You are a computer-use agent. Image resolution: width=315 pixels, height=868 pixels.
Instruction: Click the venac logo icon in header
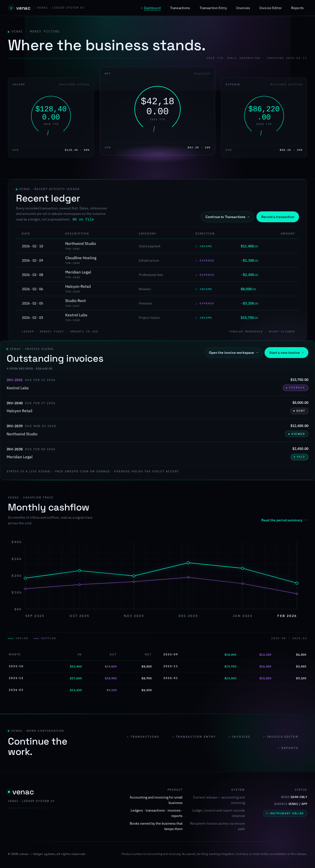click(11, 8)
